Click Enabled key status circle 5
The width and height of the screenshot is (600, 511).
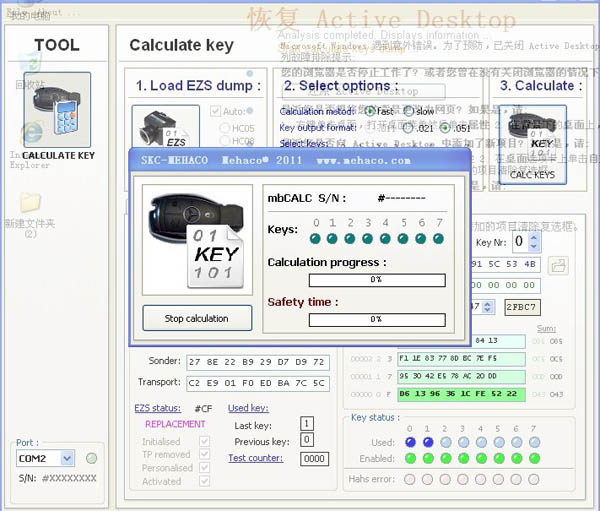click(499, 458)
